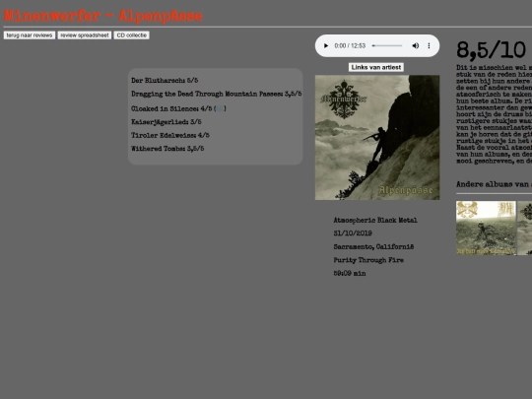Click the 'Minenwerfer – Alpenpässe' page title
The image size is (532, 399).
click(x=103, y=16)
